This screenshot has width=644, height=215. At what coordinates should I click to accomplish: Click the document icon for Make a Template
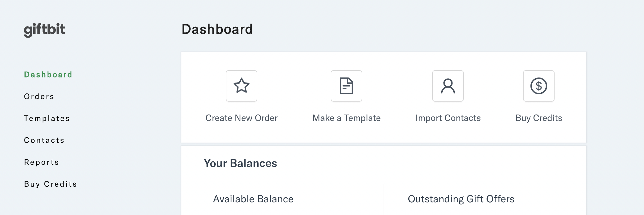pos(346,86)
